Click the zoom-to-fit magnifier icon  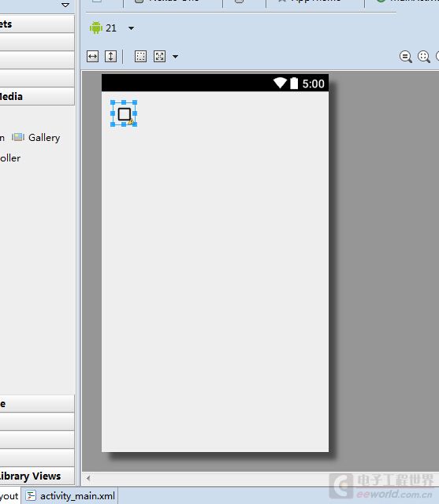coord(424,57)
